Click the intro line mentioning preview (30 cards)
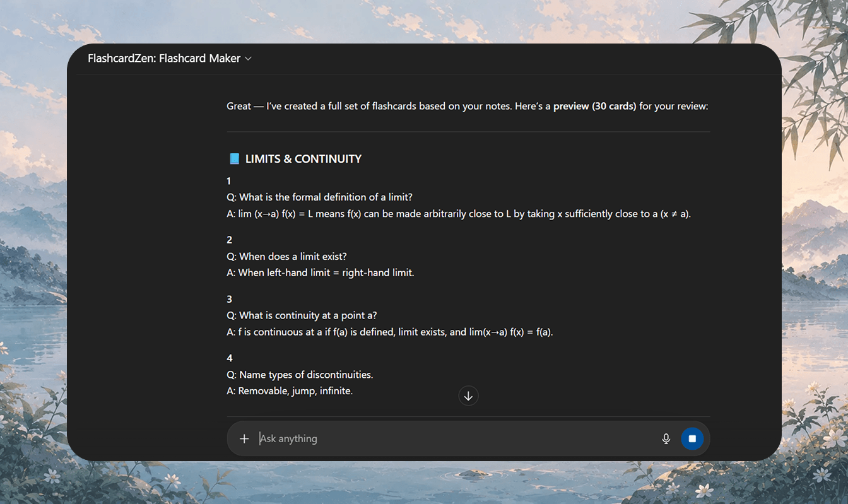The height and width of the screenshot is (504, 848). 468,106
